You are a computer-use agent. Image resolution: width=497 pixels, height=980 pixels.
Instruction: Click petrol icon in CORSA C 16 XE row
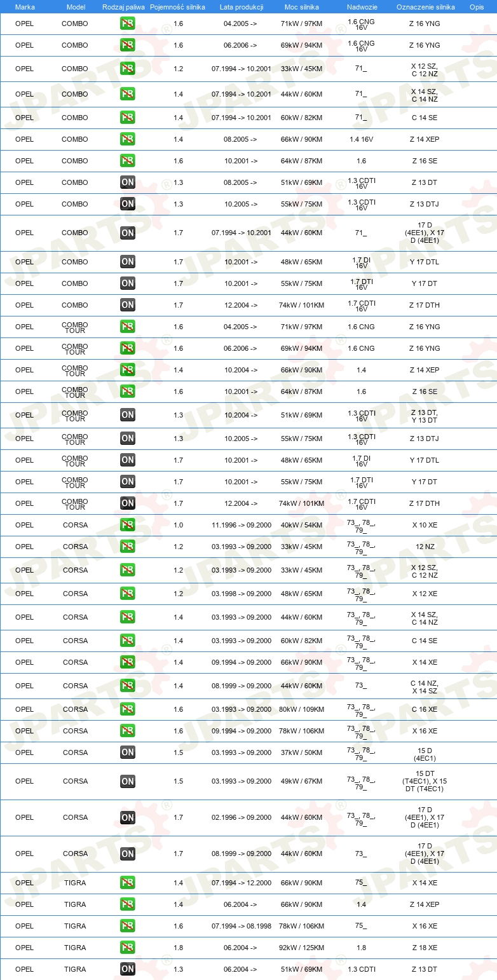128,709
